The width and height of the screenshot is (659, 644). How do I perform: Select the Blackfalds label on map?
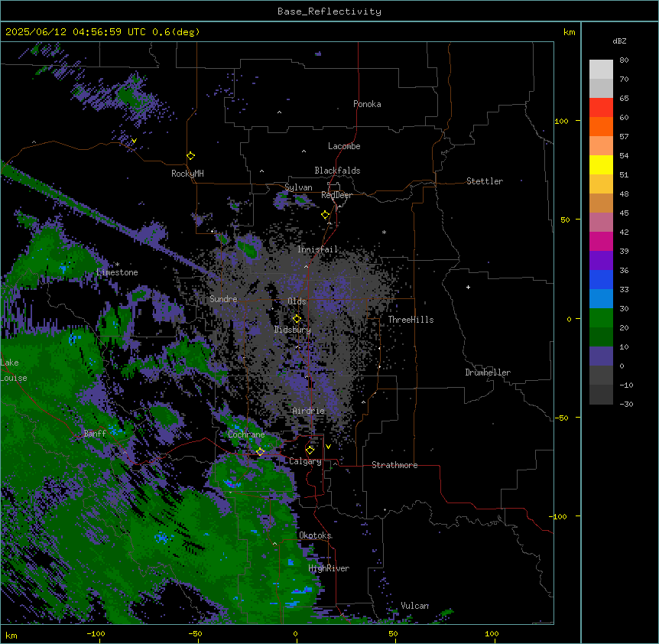[x=337, y=171]
